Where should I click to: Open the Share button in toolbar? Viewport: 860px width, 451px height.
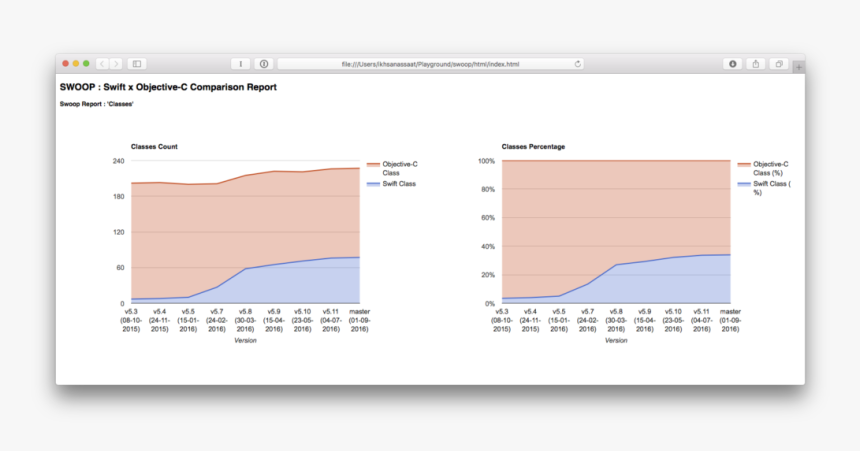(x=756, y=64)
